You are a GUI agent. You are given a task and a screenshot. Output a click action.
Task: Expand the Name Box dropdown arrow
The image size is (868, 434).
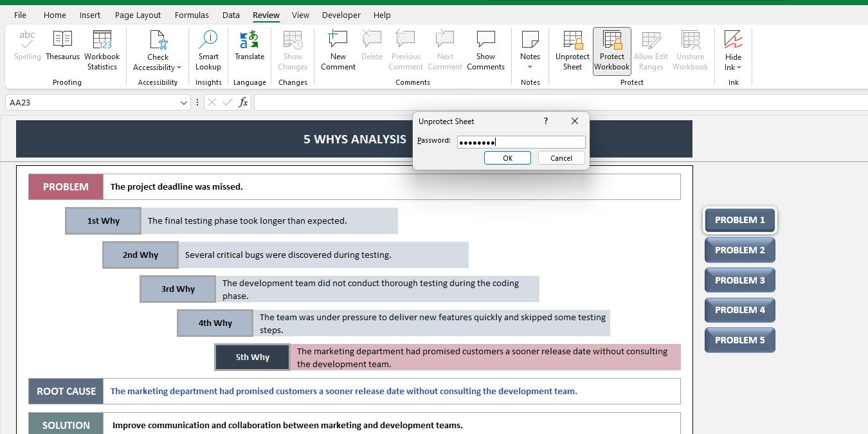[x=184, y=103]
